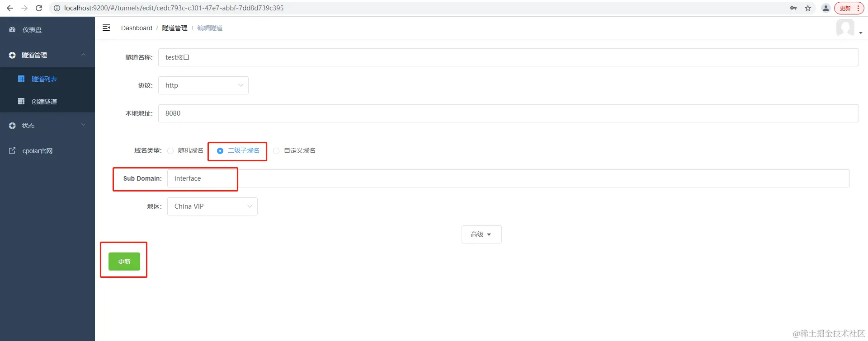This screenshot has height=341, width=868.
Task: Click the 本地地址 input with 8080
Action: (x=508, y=113)
